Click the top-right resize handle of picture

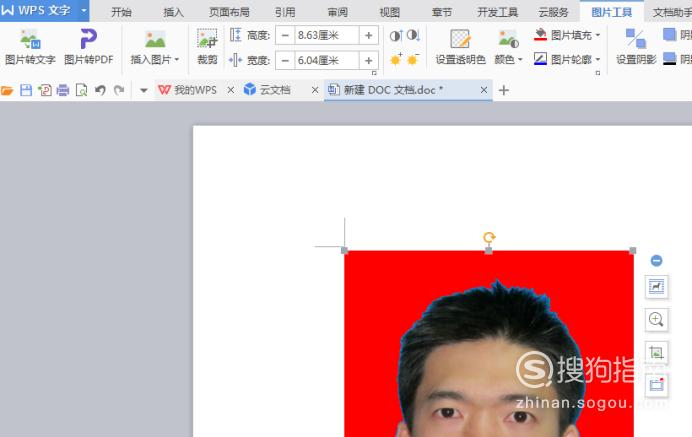click(632, 251)
